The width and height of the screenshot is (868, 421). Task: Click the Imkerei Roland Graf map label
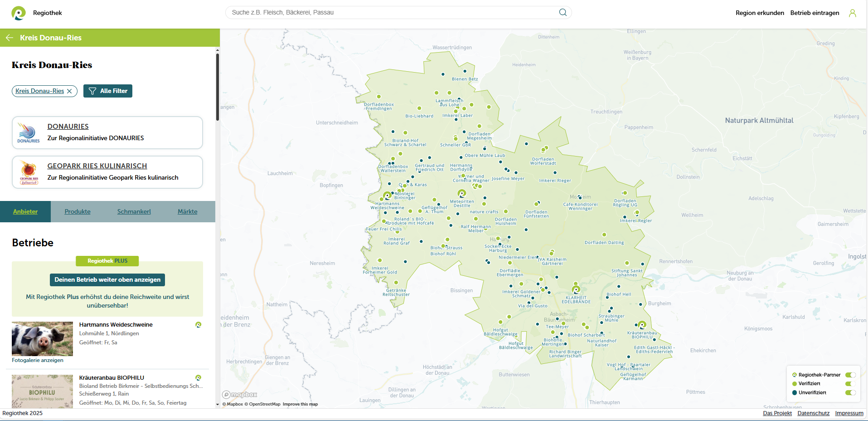pos(397,241)
